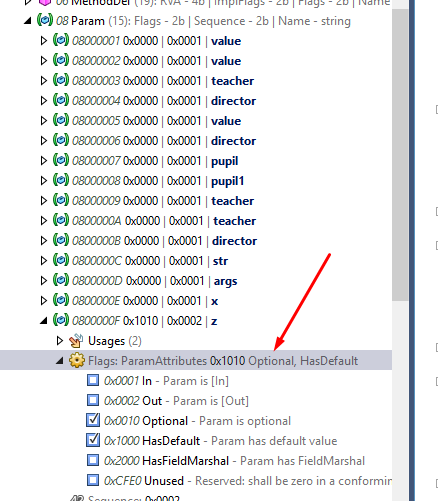The width and height of the screenshot is (438, 501).
Task: Expand row 08000004 director
Action: [44, 101]
